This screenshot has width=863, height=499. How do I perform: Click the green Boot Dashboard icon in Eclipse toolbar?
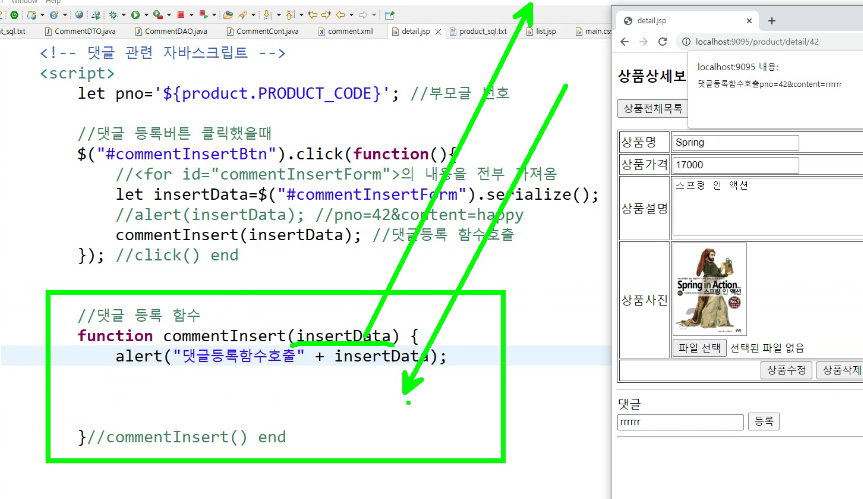click(14, 15)
